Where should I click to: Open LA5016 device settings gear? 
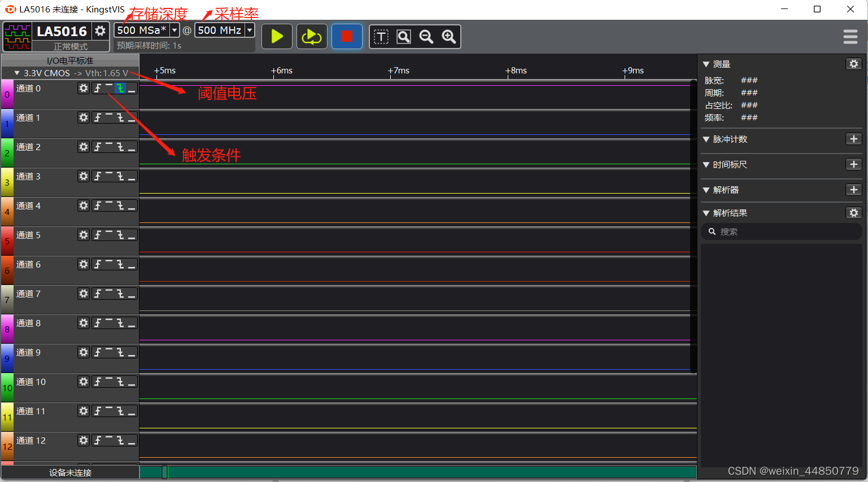click(101, 30)
